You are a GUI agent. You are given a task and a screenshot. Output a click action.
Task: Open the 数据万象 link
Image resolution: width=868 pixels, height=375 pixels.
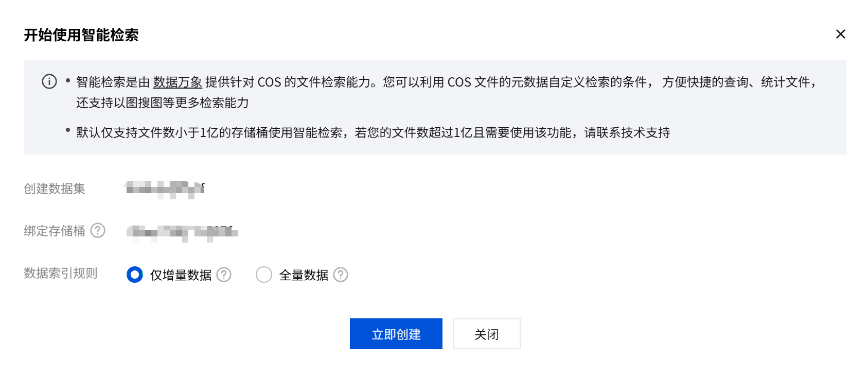coord(178,82)
